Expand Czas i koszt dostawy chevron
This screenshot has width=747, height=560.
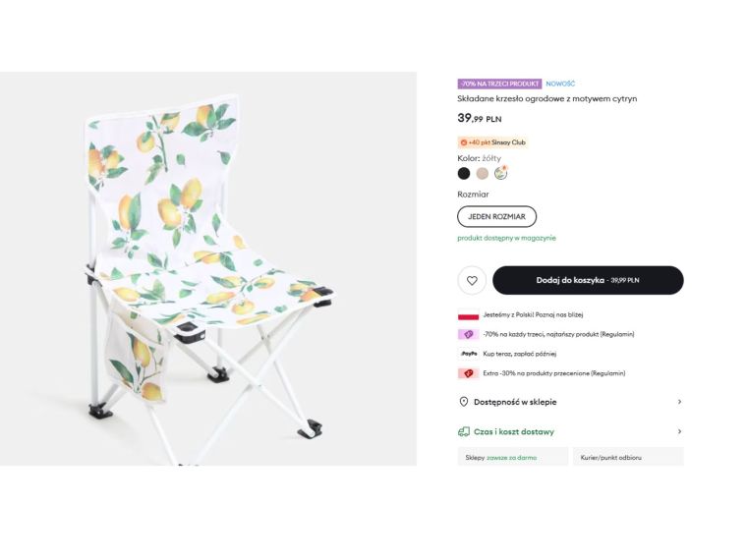(679, 431)
